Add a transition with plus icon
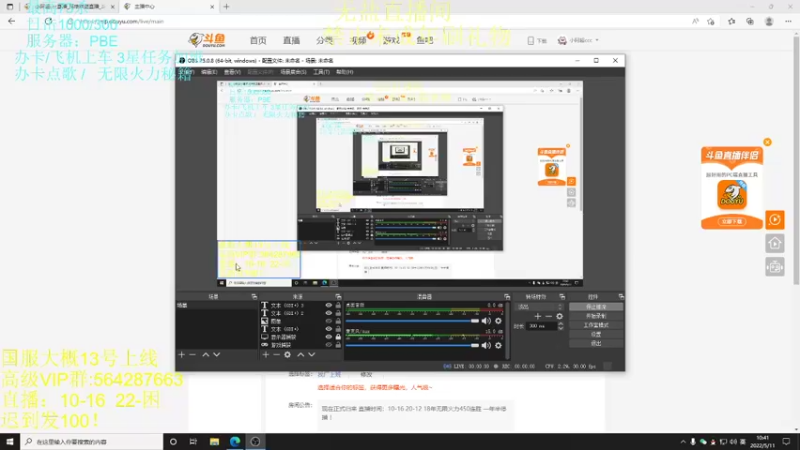The width and height of the screenshot is (800, 450). [537, 316]
